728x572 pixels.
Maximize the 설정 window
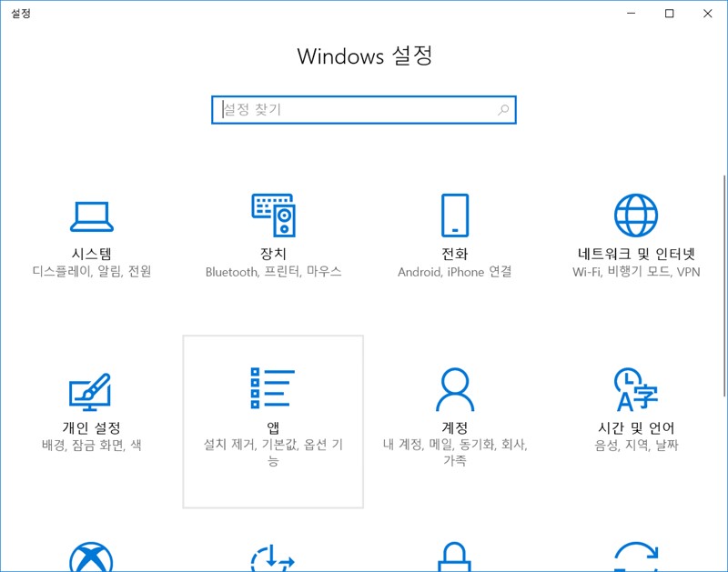[669, 14]
